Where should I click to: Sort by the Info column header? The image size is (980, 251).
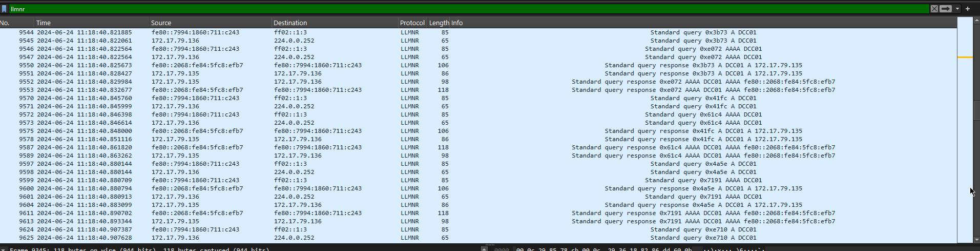457,23
